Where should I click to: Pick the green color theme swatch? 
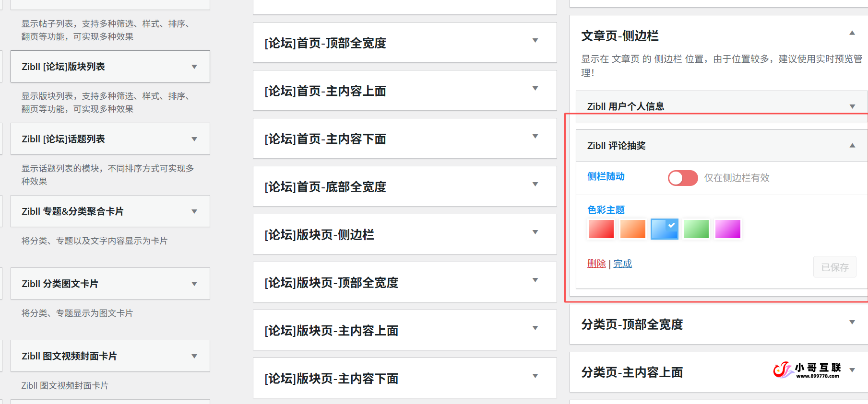tap(696, 229)
